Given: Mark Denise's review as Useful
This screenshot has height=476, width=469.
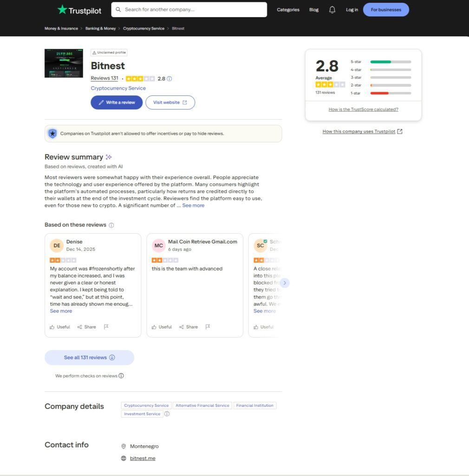Looking at the screenshot, I should (x=59, y=327).
